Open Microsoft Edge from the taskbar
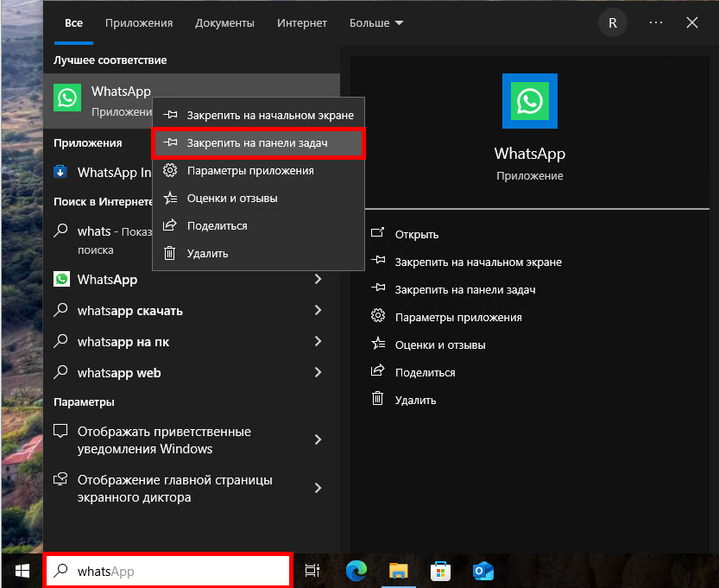 coord(356,571)
